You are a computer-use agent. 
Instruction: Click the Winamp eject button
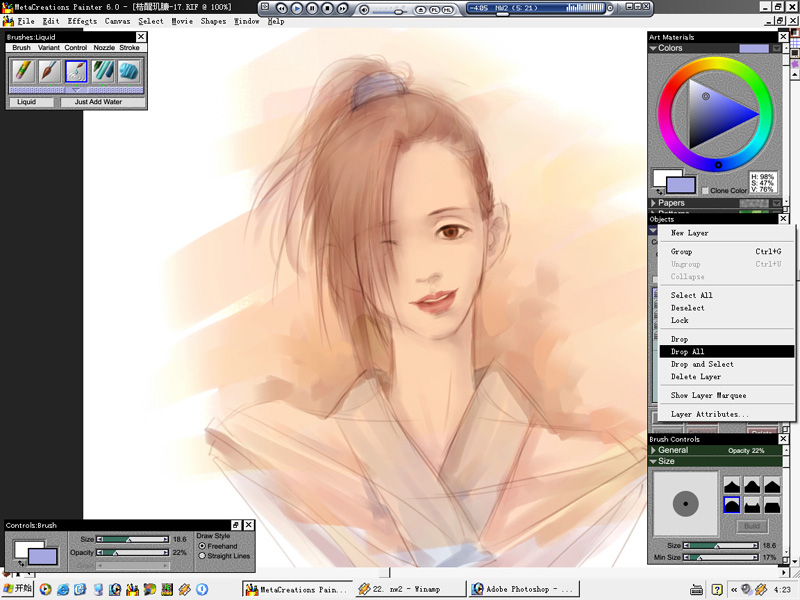(421, 9)
